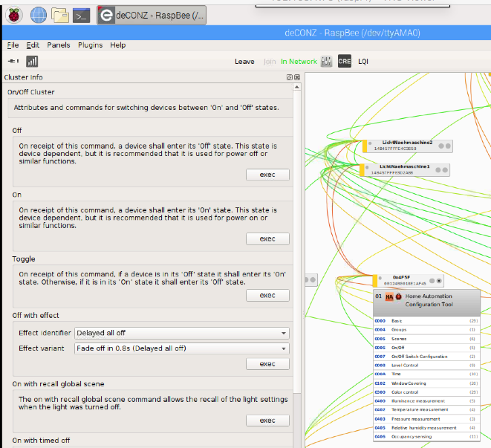Open the Plugins menu
The height and width of the screenshot is (448, 491).
90,45
